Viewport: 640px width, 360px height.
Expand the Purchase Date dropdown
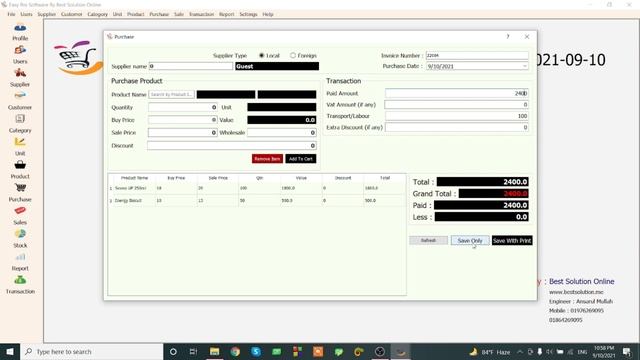point(524,66)
